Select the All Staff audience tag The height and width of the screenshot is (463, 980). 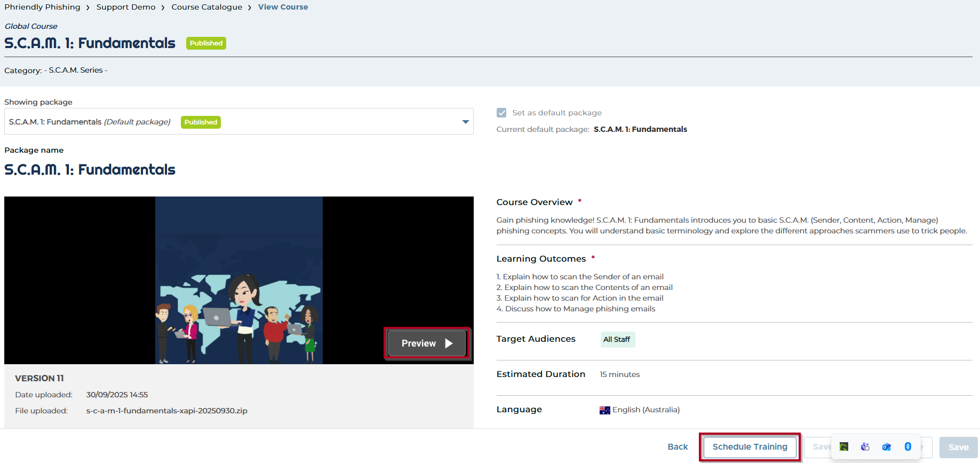click(x=617, y=340)
